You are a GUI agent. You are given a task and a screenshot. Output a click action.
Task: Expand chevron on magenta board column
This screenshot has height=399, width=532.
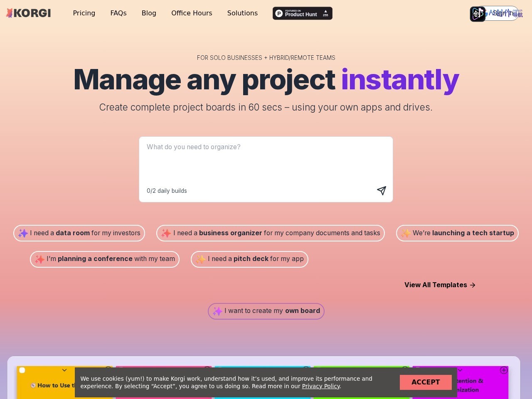tap(460, 370)
